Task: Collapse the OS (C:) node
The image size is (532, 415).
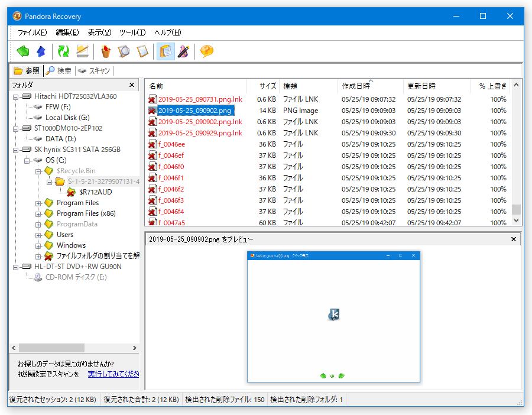Action: (x=27, y=161)
